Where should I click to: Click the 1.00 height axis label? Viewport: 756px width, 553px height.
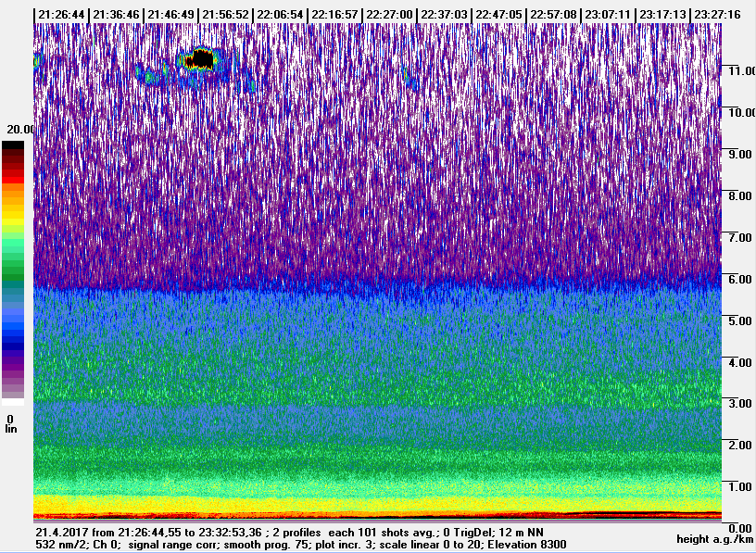coord(739,486)
